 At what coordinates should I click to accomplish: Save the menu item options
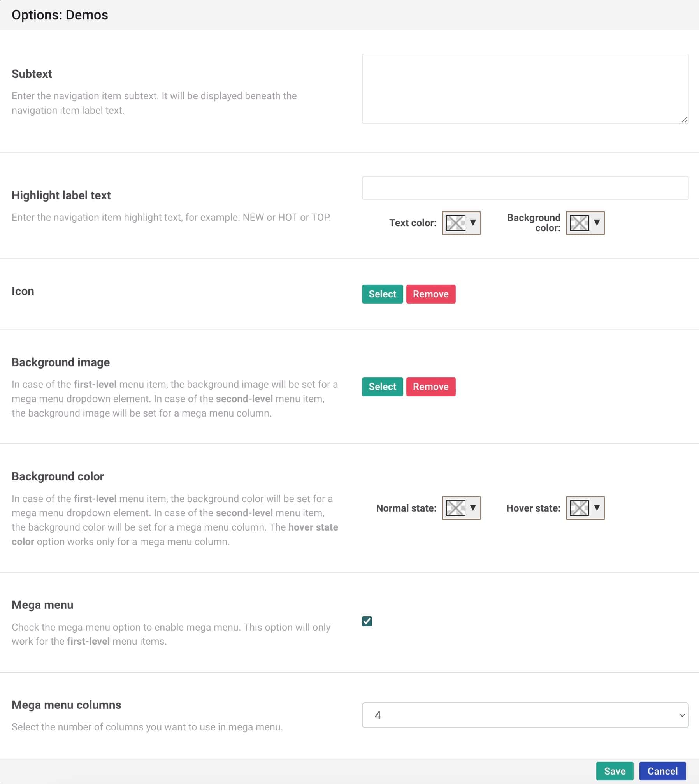615,771
